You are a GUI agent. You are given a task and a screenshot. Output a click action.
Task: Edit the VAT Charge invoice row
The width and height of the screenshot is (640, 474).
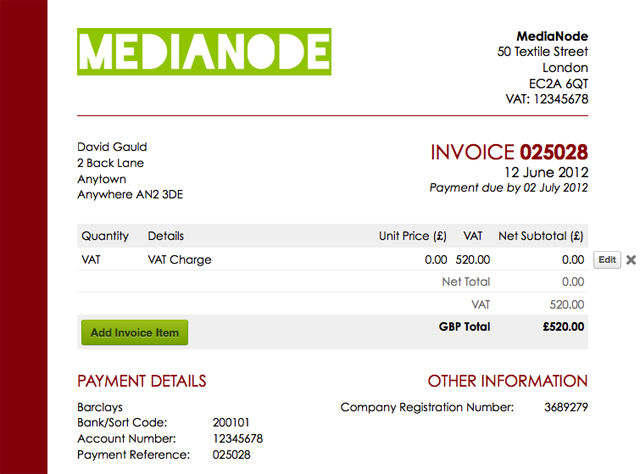[606, 260]
